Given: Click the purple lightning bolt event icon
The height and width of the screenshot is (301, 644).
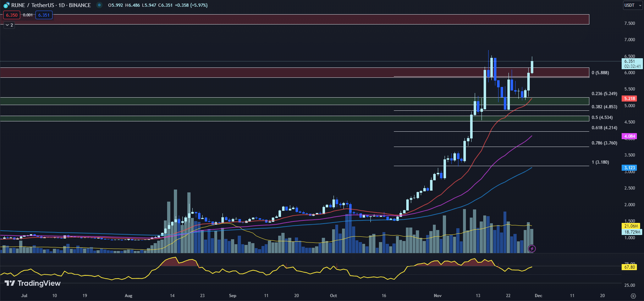Looking at the screenshot, I should [x=532, y=248].
